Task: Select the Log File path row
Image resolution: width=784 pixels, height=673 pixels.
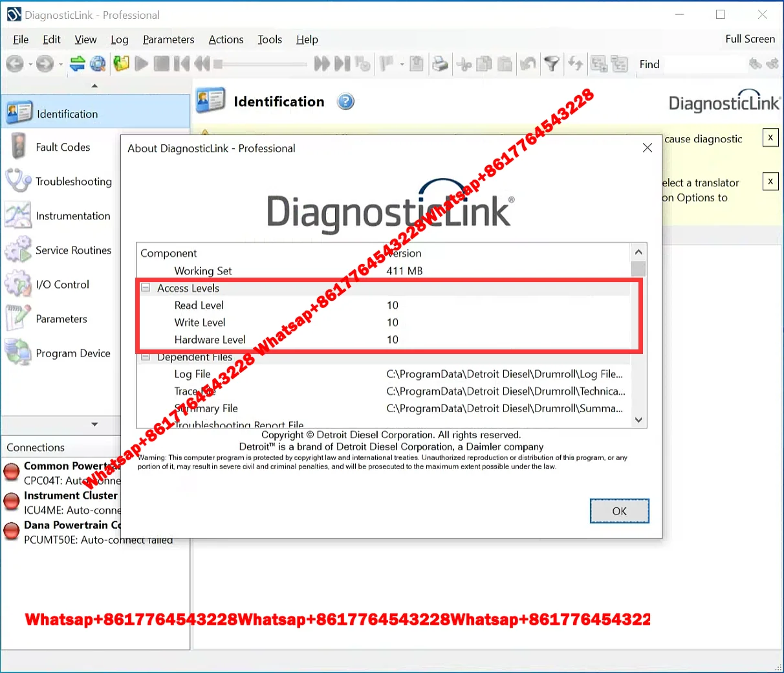Action: coord(384,373)
